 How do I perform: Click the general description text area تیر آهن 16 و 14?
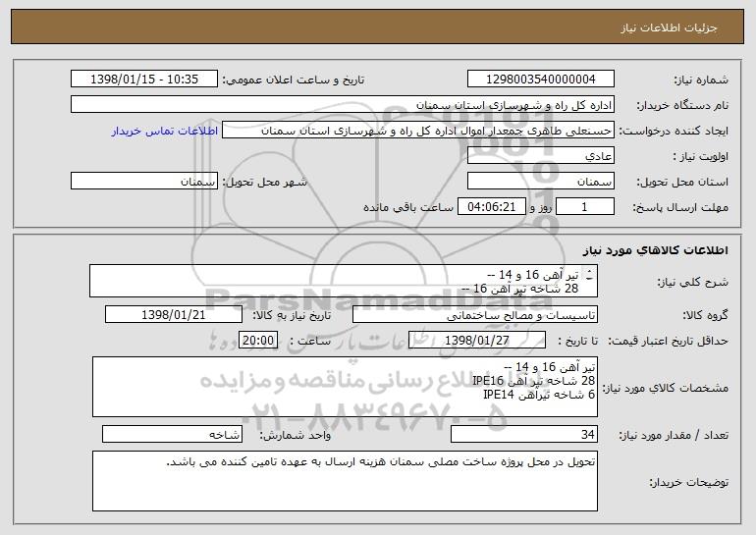tap(344, 281)
